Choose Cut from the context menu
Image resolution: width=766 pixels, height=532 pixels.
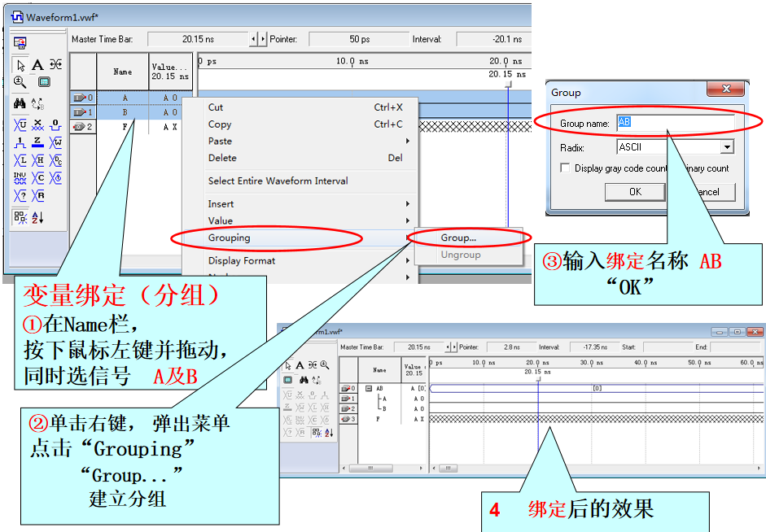point(311,107)
